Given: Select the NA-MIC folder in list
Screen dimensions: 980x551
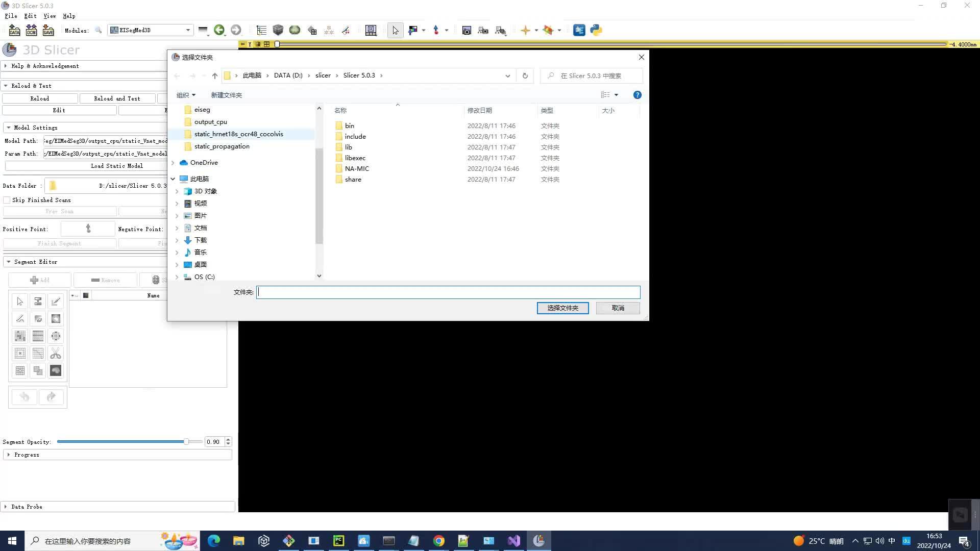Looking at the screenshot, I should click(356, 169).
